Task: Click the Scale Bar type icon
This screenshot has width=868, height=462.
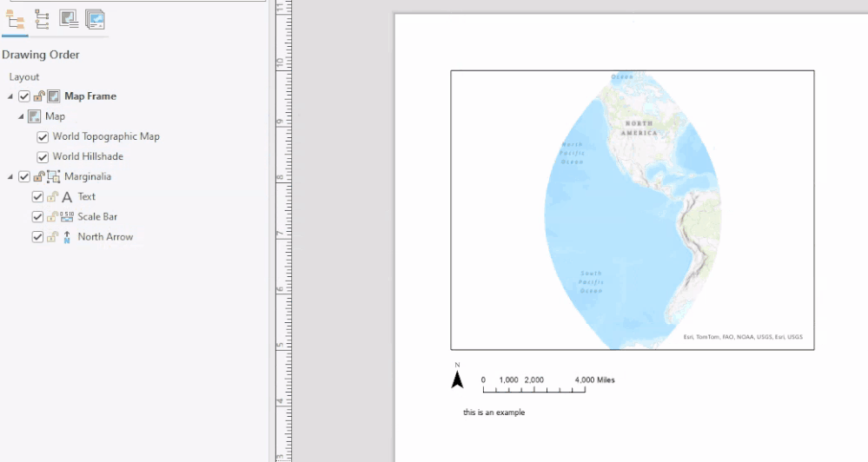Action: (67, 216)
